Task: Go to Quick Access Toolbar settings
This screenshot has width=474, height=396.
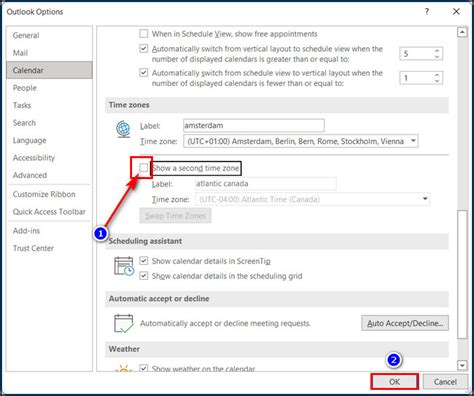Action: [x=49, y=212]
